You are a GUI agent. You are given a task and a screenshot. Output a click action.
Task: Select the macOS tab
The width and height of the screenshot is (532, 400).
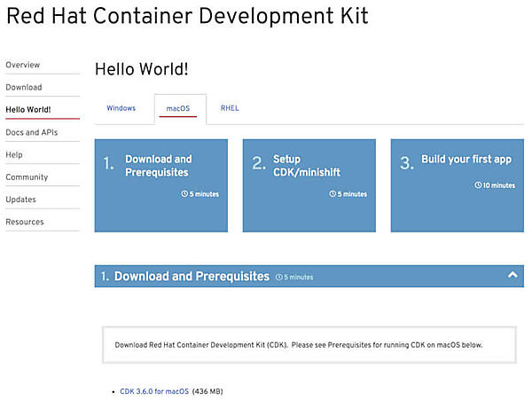click(179, 108)
